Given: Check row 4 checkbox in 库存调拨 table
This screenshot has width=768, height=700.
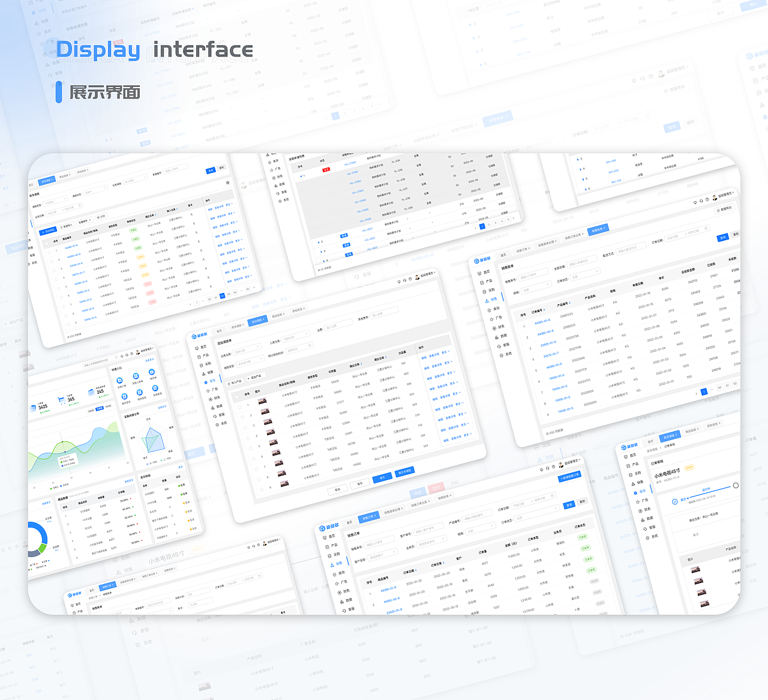Looking at the screenshot, I should 56,279.
